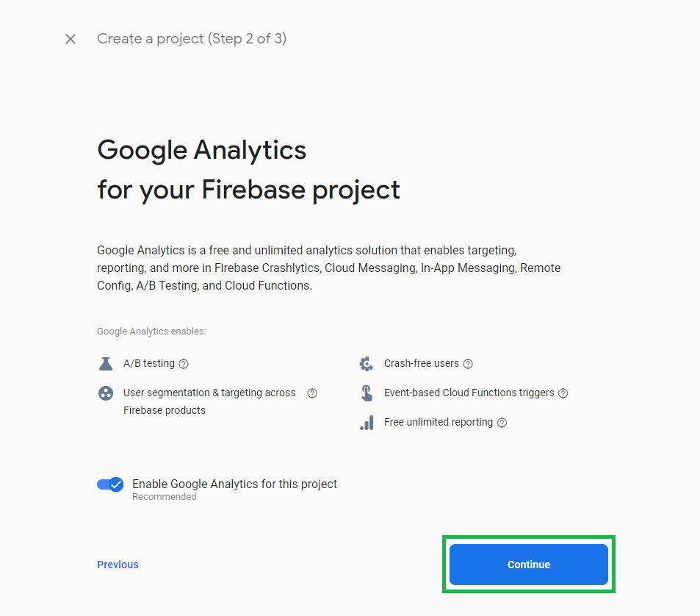
Task: Click the Free unlimited reporting bar chart icon
Action: [x=367, y=423]
